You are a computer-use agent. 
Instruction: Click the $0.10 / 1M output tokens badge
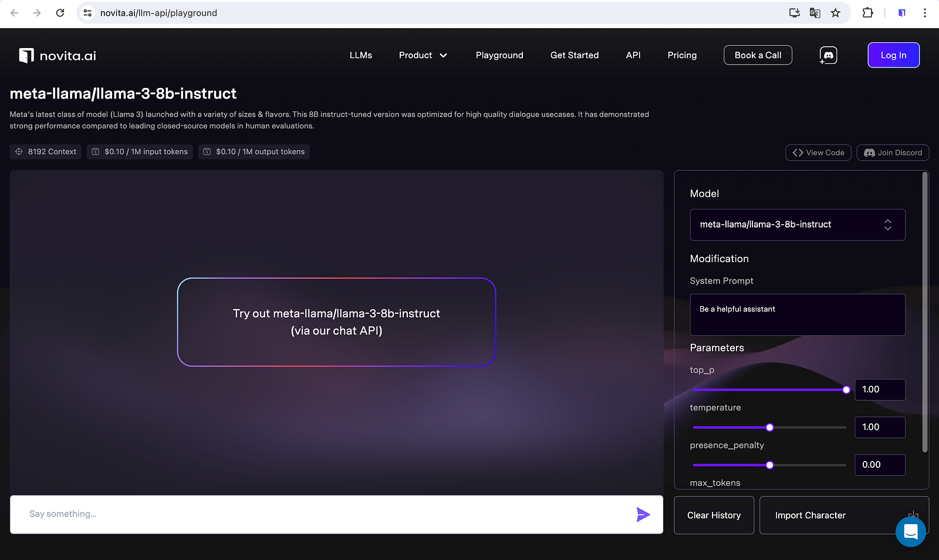coord(254,152)
